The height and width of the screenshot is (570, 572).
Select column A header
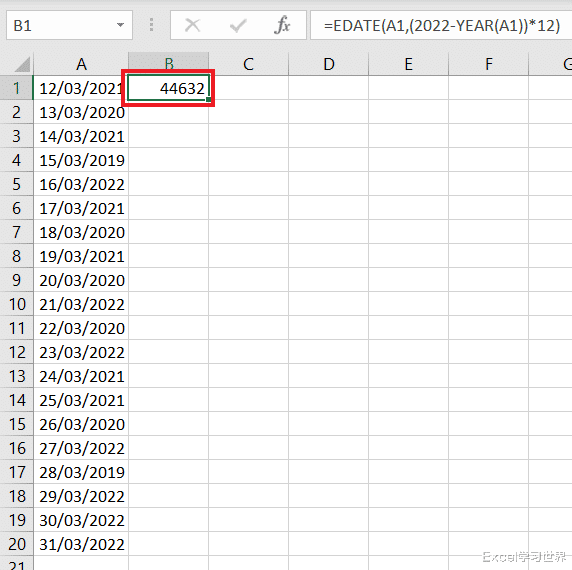81,64
